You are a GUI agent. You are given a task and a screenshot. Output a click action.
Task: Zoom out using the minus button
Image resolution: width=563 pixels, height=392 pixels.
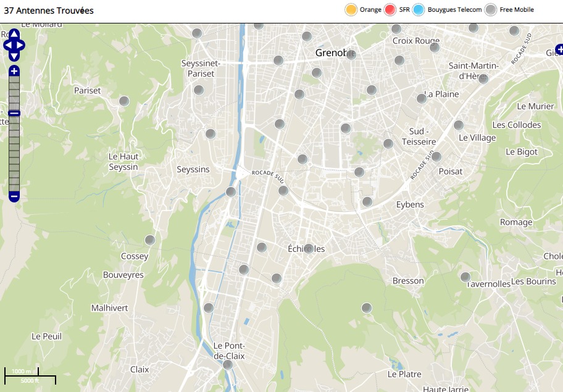[x=14, y=196]
